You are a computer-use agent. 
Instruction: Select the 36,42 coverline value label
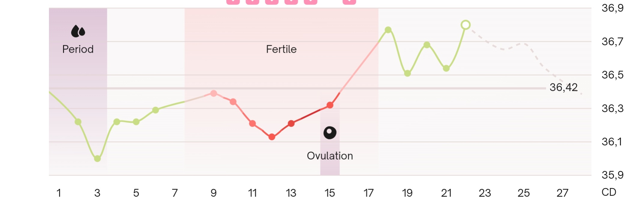point(563,88)
